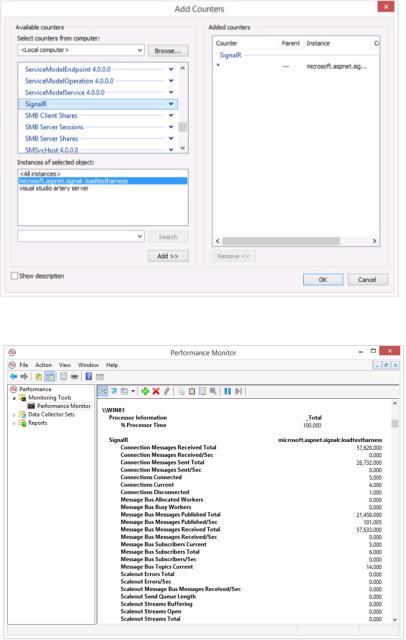The width and height of the screenshot is (406, 640).
Task: Toggle the Show description checkbox
Action: click(x=14, y=276)
